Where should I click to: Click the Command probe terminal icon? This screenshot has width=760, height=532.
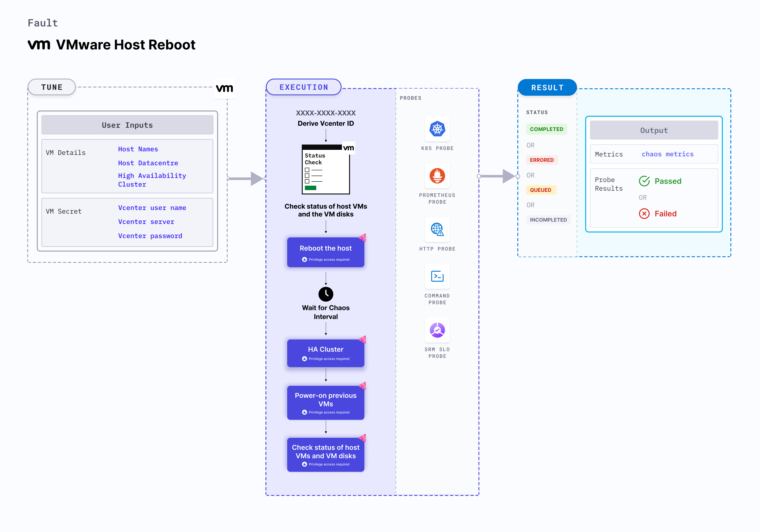tap(437, 276)
